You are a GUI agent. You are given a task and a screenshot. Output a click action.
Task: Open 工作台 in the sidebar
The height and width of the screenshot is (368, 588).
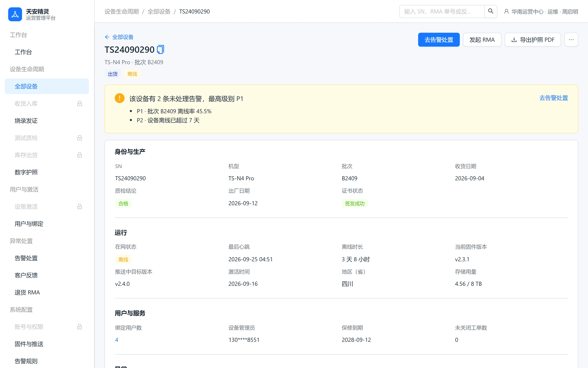pyautogui.click(x=47, y=52)
